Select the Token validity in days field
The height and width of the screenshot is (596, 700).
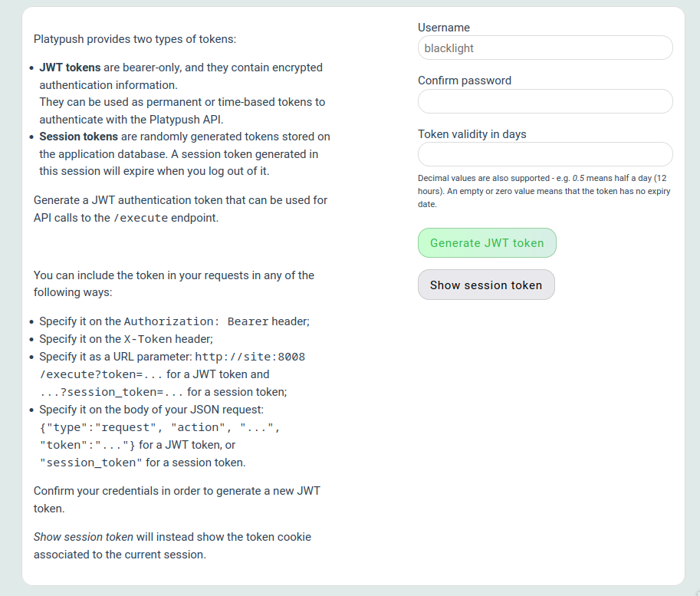tap(544, 153)
